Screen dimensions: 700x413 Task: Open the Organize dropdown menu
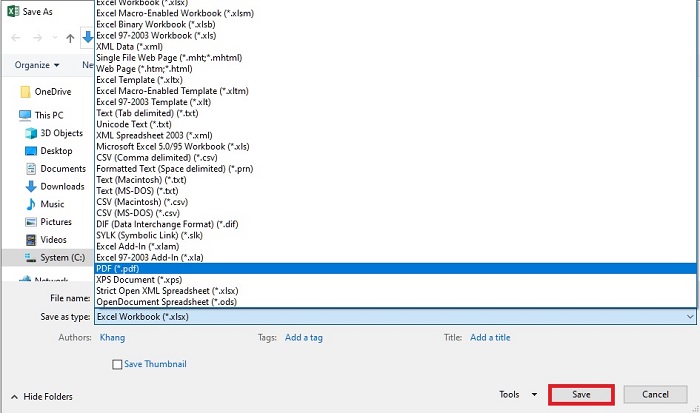(37, 65)
